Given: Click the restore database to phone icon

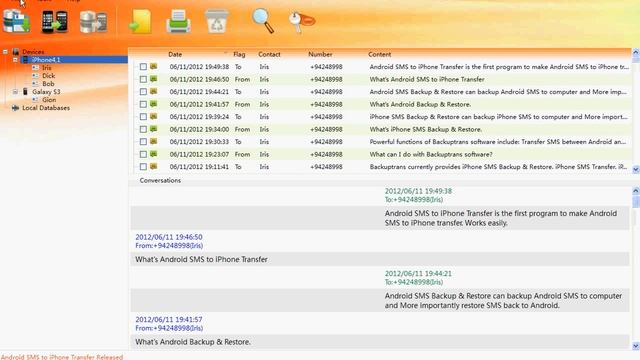Looking at the screenshot, I should [93, 22].
